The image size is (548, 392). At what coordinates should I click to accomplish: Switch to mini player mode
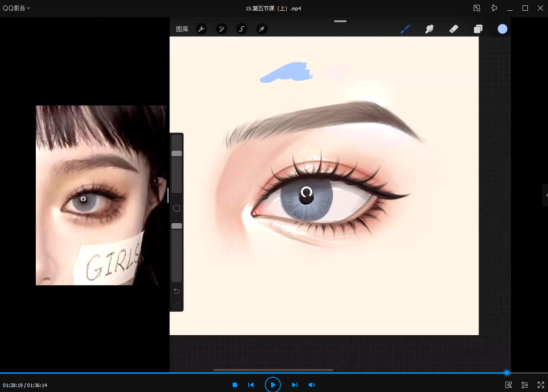(477, 8)
